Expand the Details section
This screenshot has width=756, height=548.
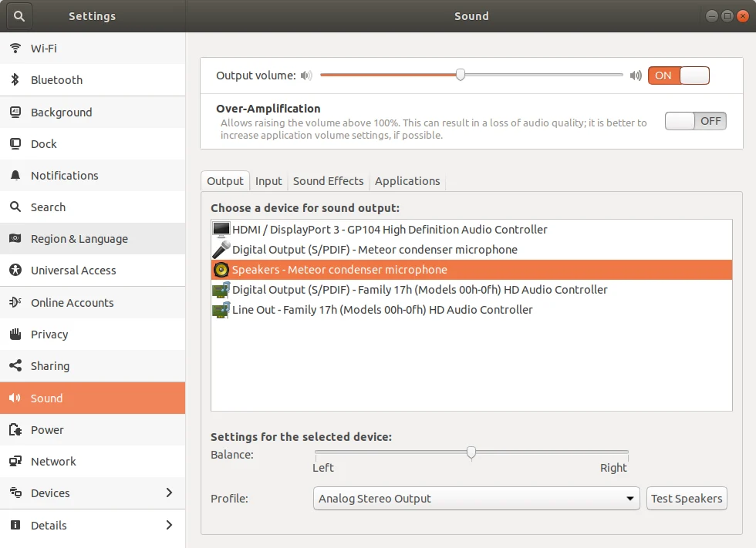coord(169,525)
